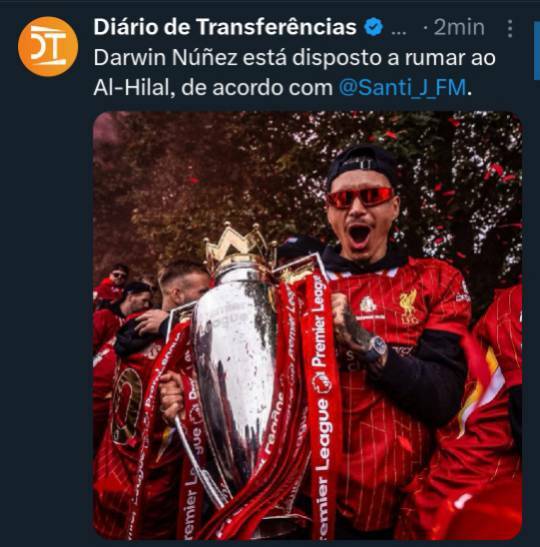Click the words Darwin Núñez in the tweet
540x547 pixels.
[165, 57]
